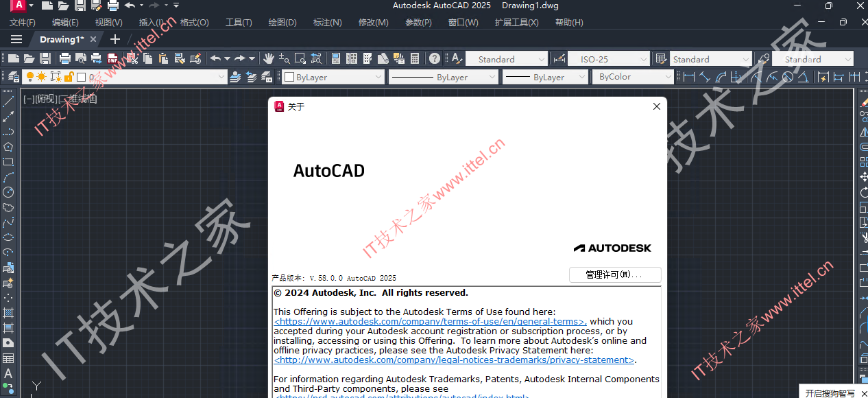Click the Linear dimension icon
Screen dimensions: 868x398
689,77
